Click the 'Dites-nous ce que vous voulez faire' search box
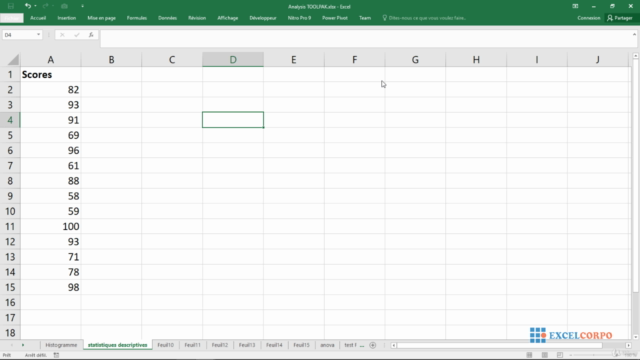Viewport: 640px width, 360px height. (424, 18)
